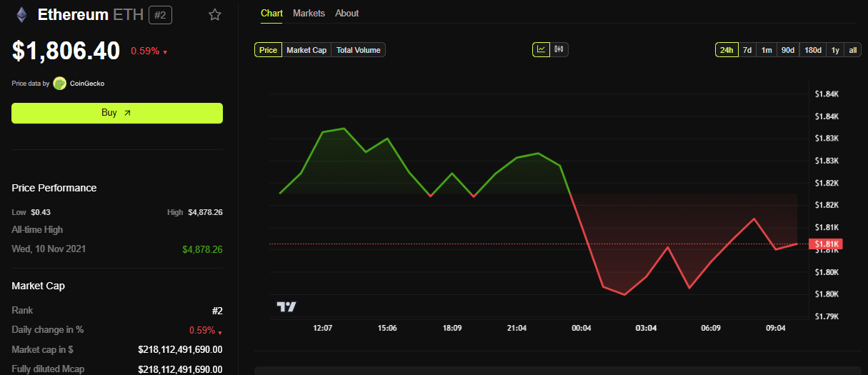Click the Fully diluted Mcap value
This screenshot has height=375, width=868.
[180, 369]
